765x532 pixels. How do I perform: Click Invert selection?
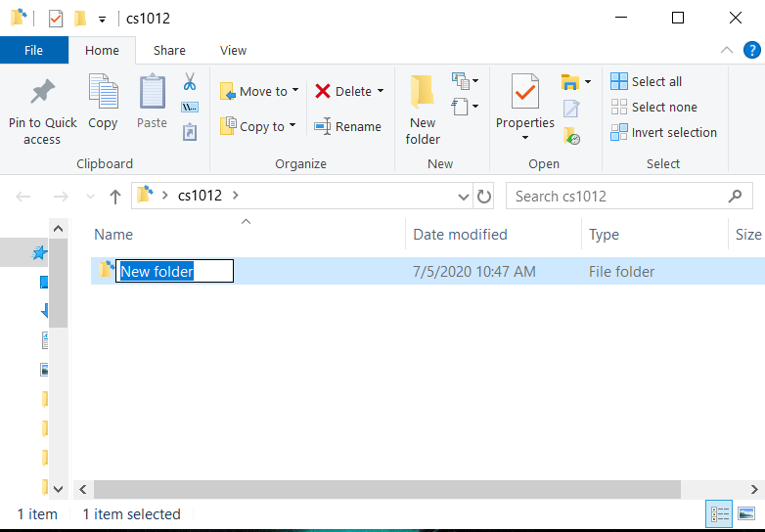(664, 132)
